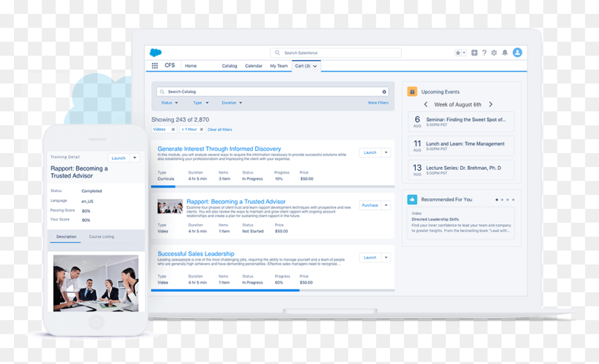Remove the Videos filter chip

pyautogui.click(x=173, y=129)
